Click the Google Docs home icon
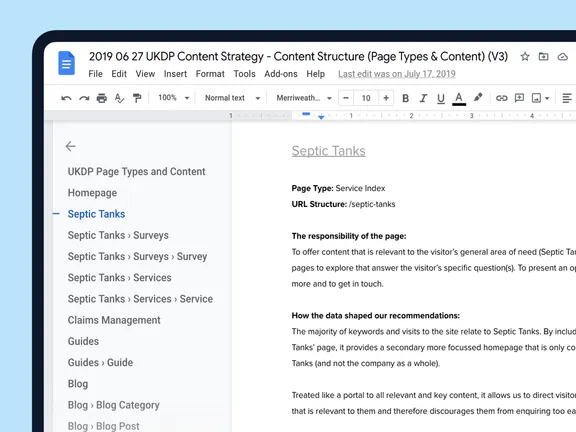The image size is (576, 432). (x=66, y=63)
